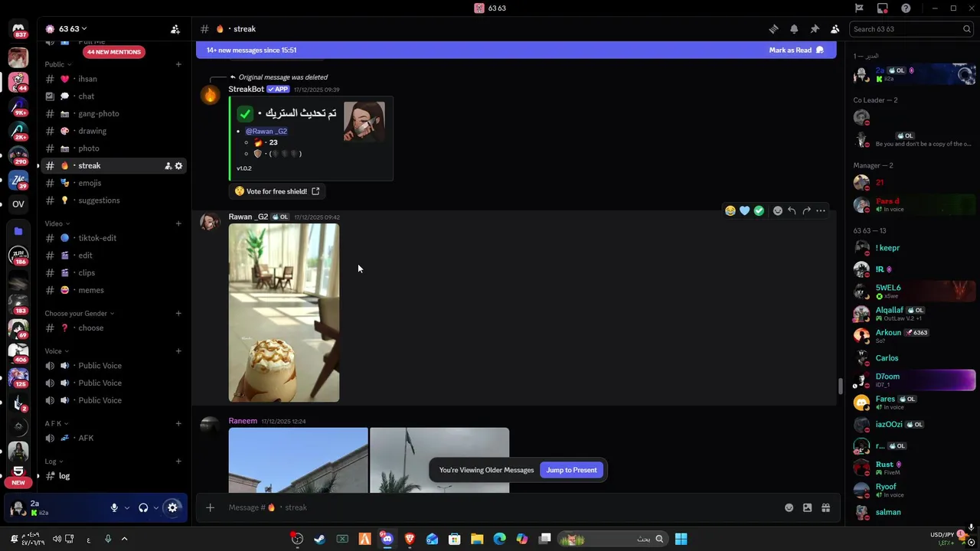980x551 pixels.
Task: Open the Discord inbox icon
Action: (883, 8)
